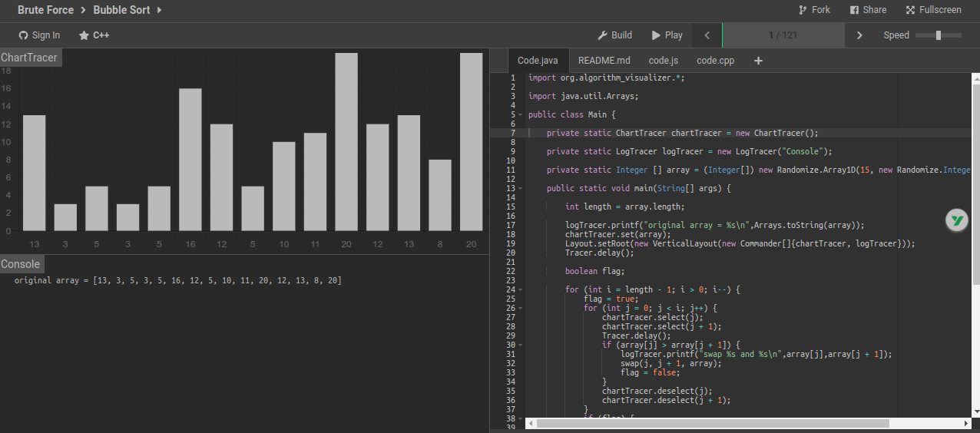
Task: Fold the main method at line 13
Action: (x=521, y=189)
